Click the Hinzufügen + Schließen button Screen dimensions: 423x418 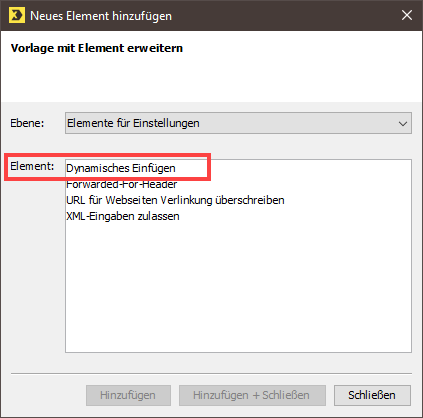pyautogui.click(x=252, y=395)
